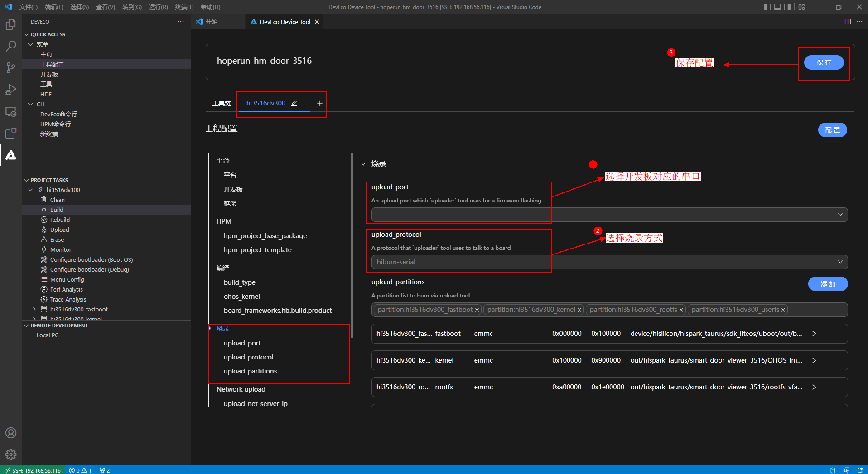Jump to upload_partitions in settings outline
The image size is (868, 474).
[x=250, y=371]
